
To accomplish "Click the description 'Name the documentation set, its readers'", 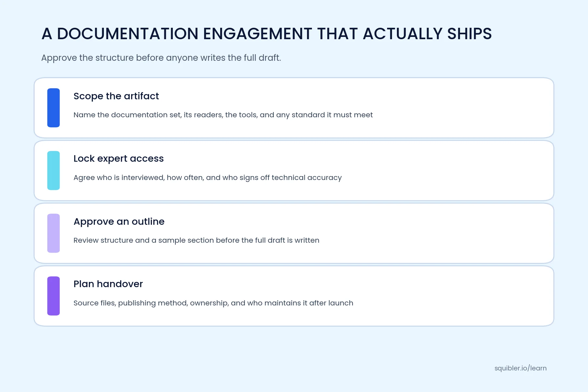I will tap(223, 115).
